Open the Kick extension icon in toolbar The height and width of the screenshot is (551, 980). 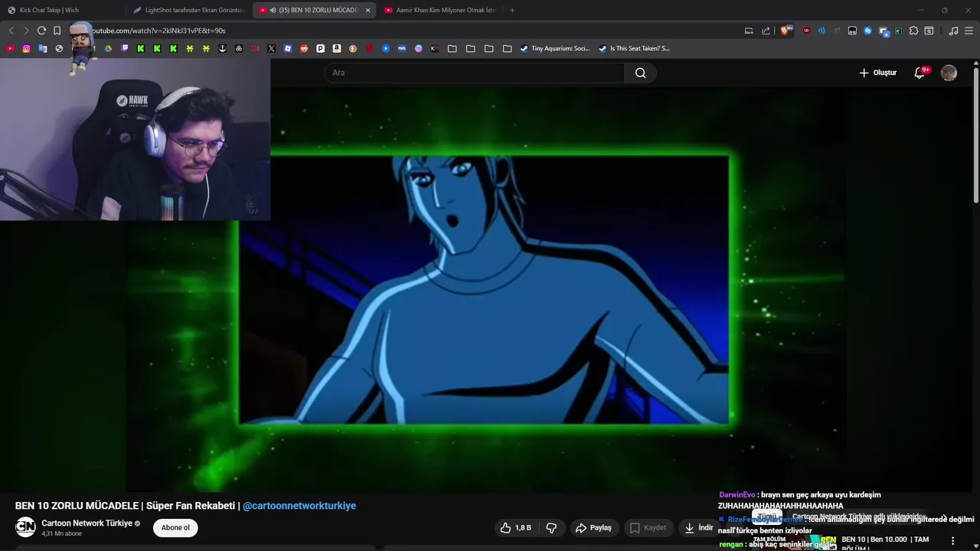(x=898, y=31)
